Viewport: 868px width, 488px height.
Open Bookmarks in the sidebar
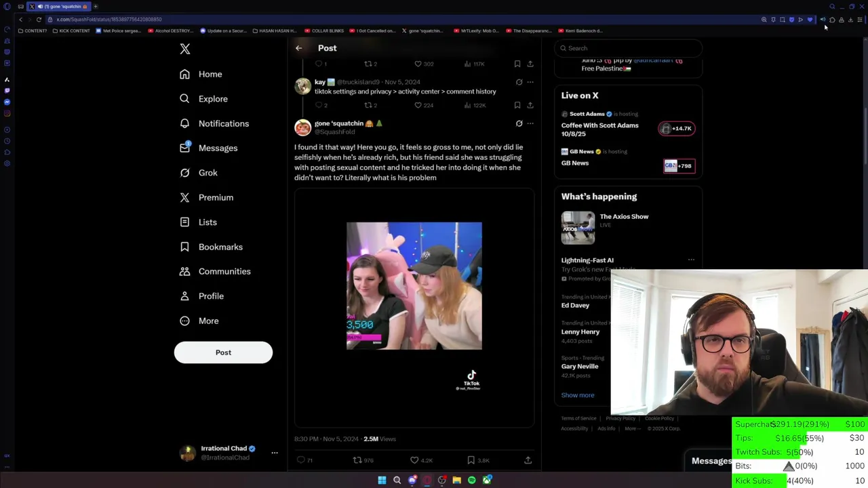tap(211, 247)
